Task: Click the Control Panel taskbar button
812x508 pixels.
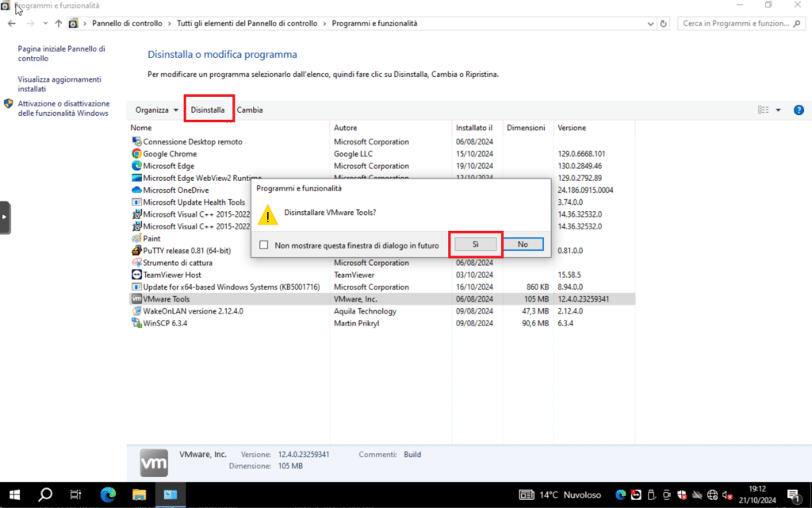Action: click(x=170, y=495)
